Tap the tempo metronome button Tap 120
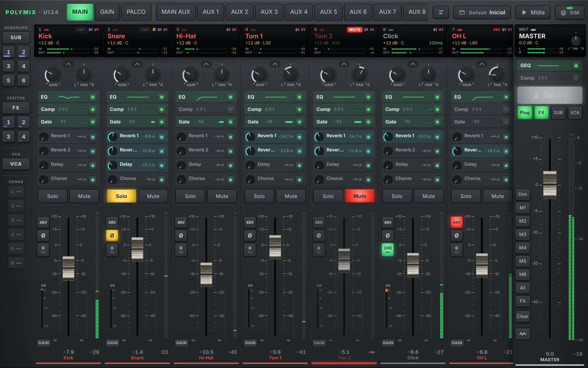Viewport: 588px width, 368px height. (550, 95)
